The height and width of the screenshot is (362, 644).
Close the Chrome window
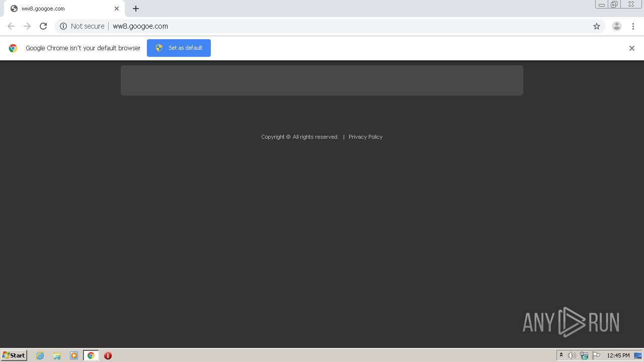(x=631, y=5)
